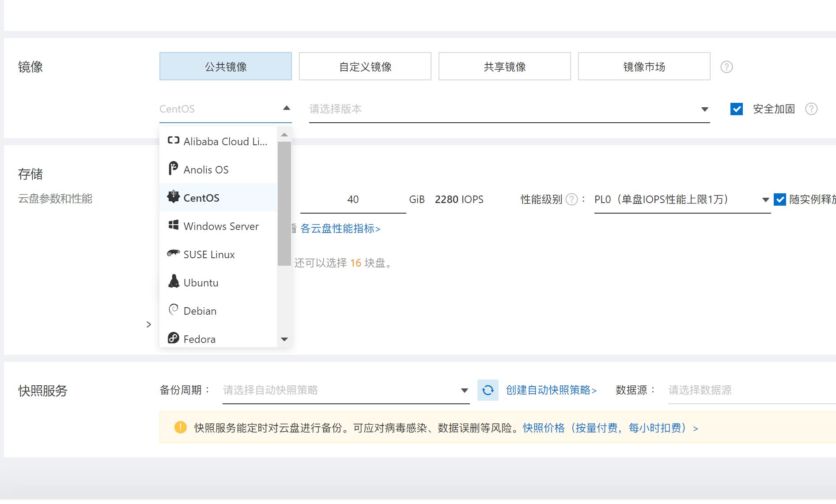
Task: Switch to the 自定义镜像 tab
Action: (x=365, y=67)
